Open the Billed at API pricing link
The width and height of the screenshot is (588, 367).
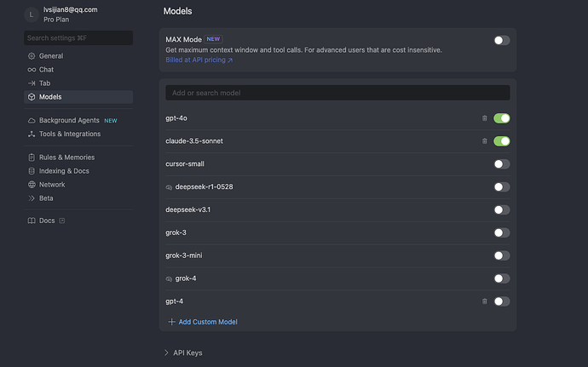[x=199, y=60]
